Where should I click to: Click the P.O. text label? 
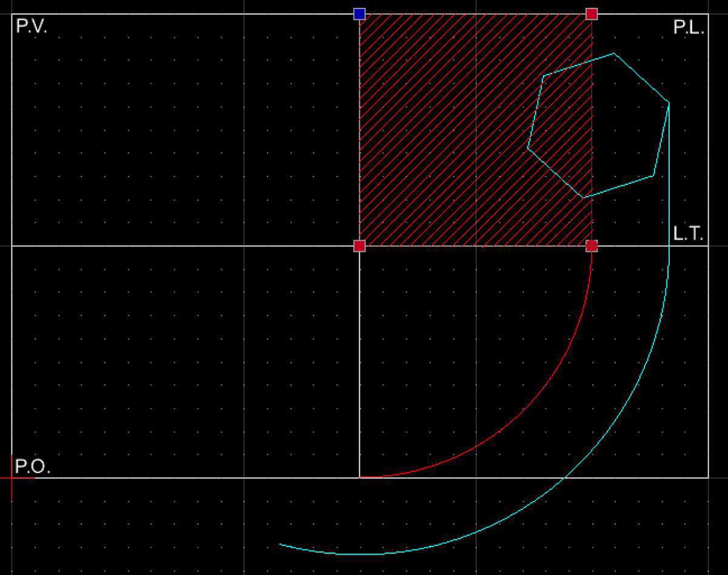click(x=33, y=467)
